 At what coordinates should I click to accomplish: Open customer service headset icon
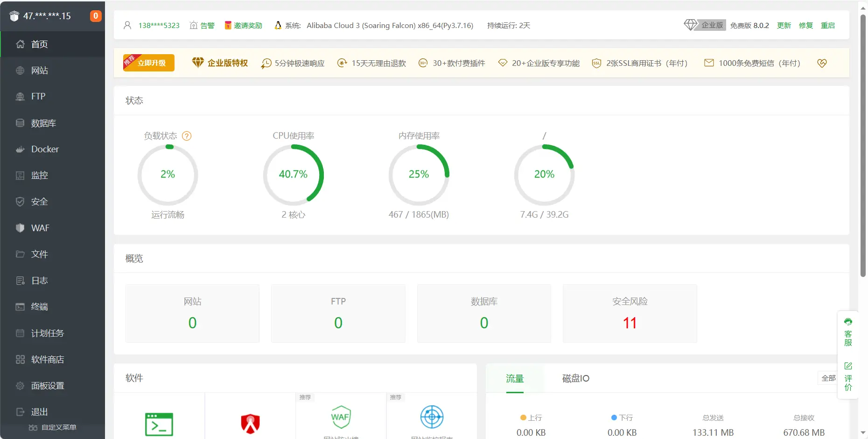click(848, 322)
